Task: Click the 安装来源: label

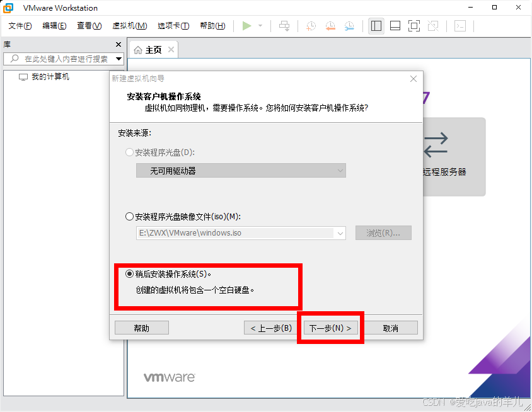Action: click(x=135, y=133)
